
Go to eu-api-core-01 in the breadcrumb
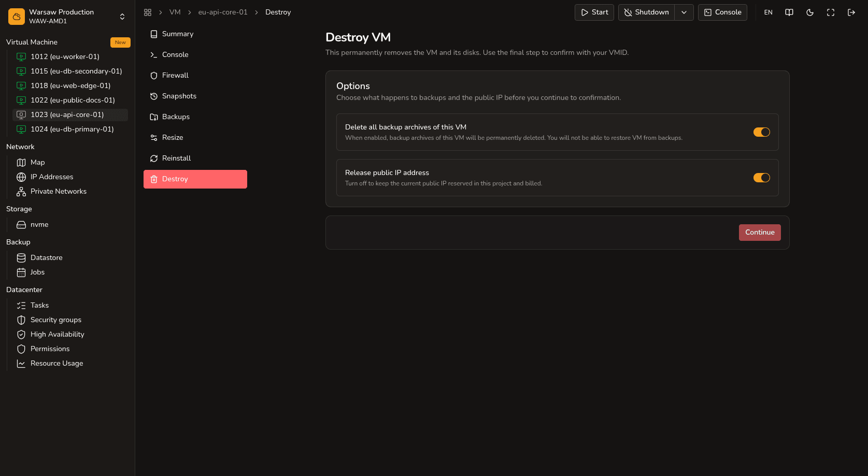pos(223,12)
